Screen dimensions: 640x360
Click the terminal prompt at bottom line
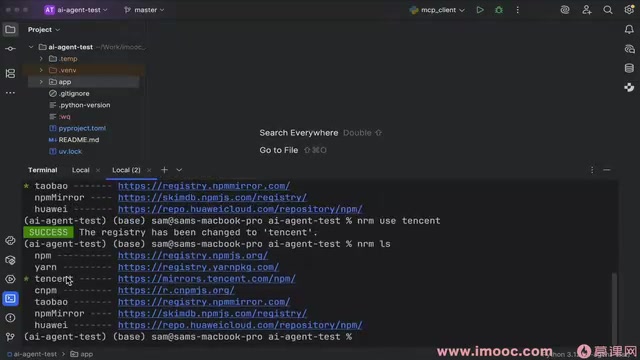point(188,337)
